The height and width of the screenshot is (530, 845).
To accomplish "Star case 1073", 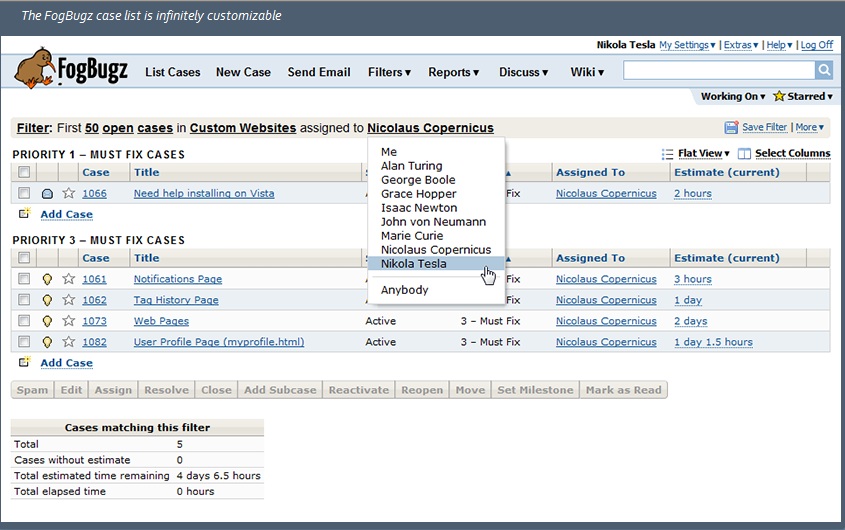I will (x=68, y=321).
